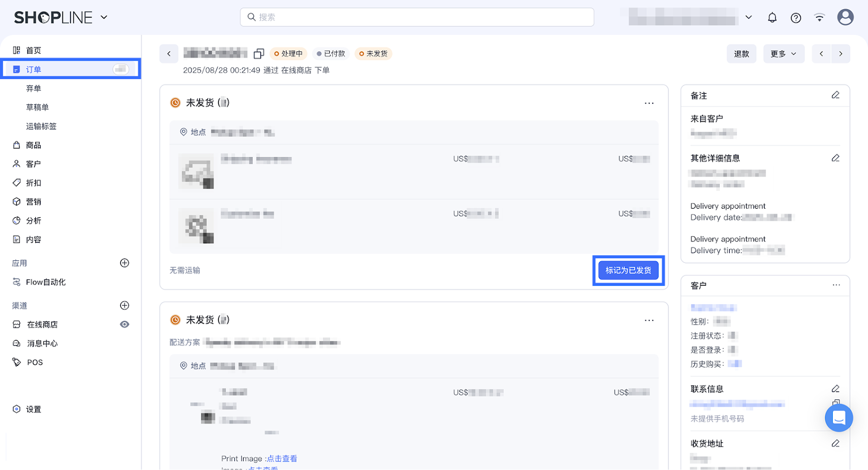Go to the previous order
Screen dimensions: 868x470
(821, 54)
